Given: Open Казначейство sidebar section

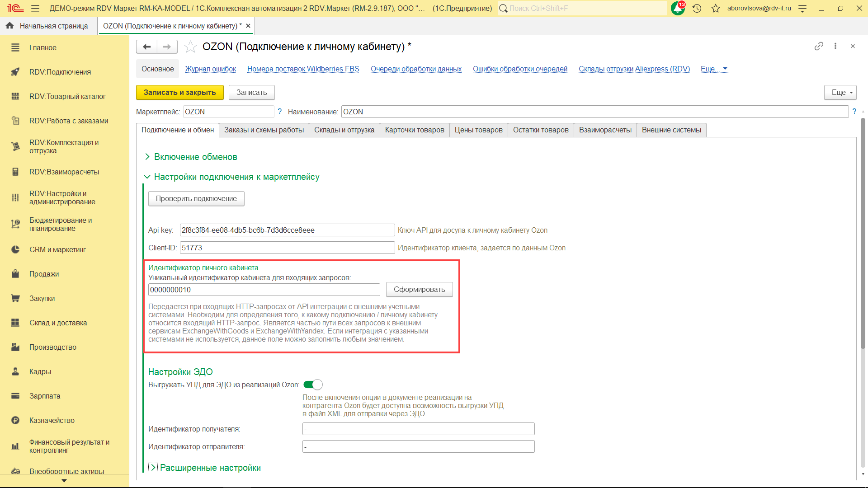Looking at the screenshot, I should point(52,420).
